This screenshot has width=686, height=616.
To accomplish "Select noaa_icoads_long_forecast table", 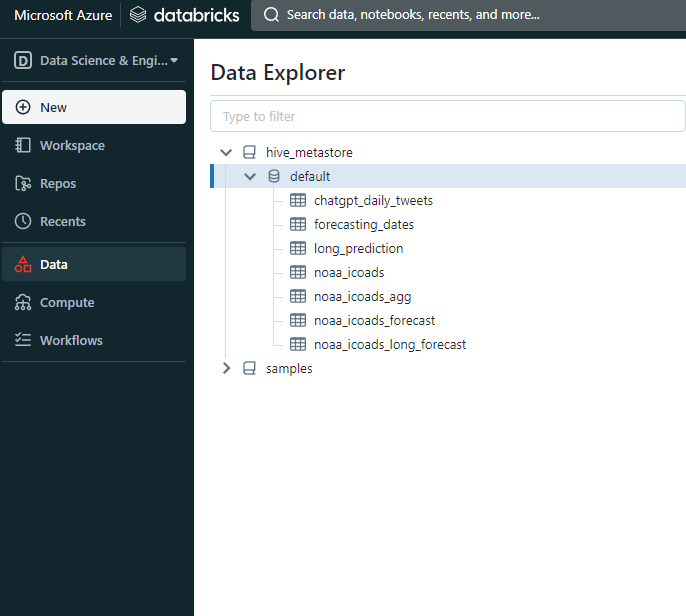I will (389, 345).
